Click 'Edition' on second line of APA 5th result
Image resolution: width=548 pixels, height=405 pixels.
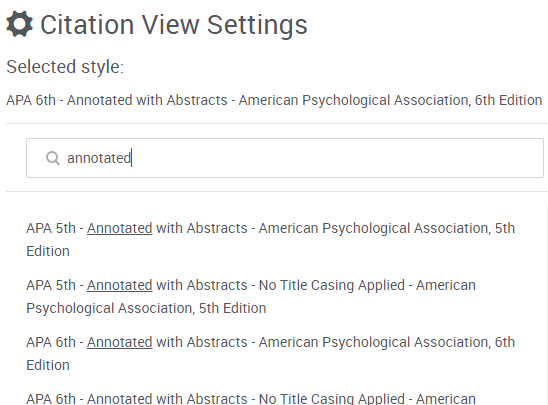[48, 251]
